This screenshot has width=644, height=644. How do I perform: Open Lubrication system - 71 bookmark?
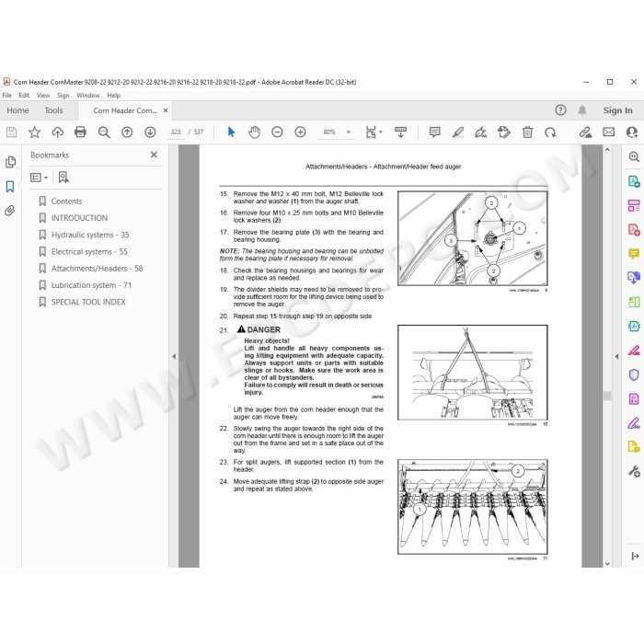[x=91, y=285]
